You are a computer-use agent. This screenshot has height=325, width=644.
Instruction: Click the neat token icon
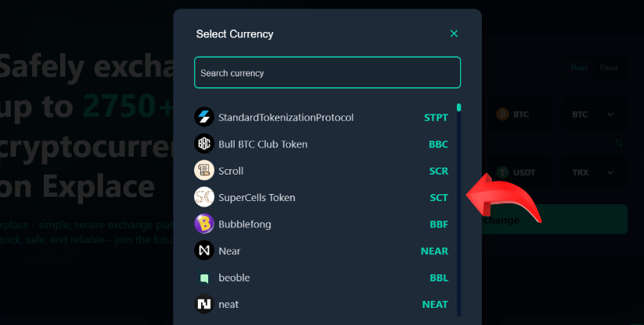tap(204, 304)
